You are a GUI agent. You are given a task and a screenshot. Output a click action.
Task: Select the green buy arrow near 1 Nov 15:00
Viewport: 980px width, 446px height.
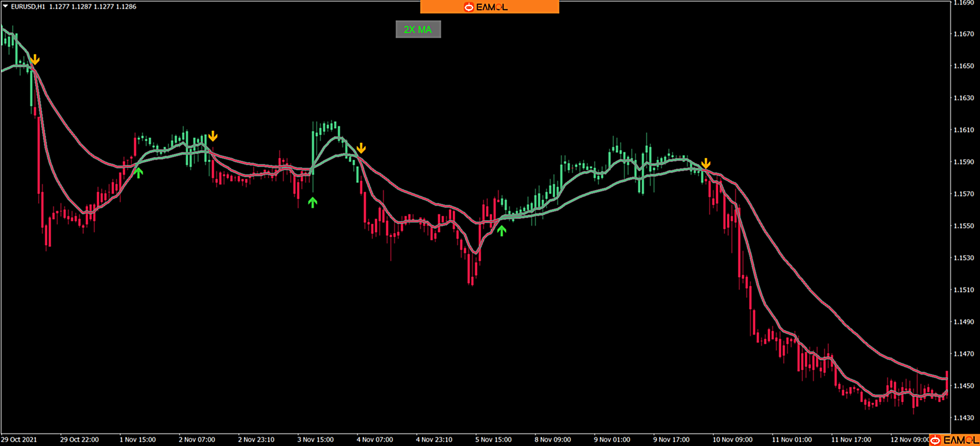click(x=139, y=173)
